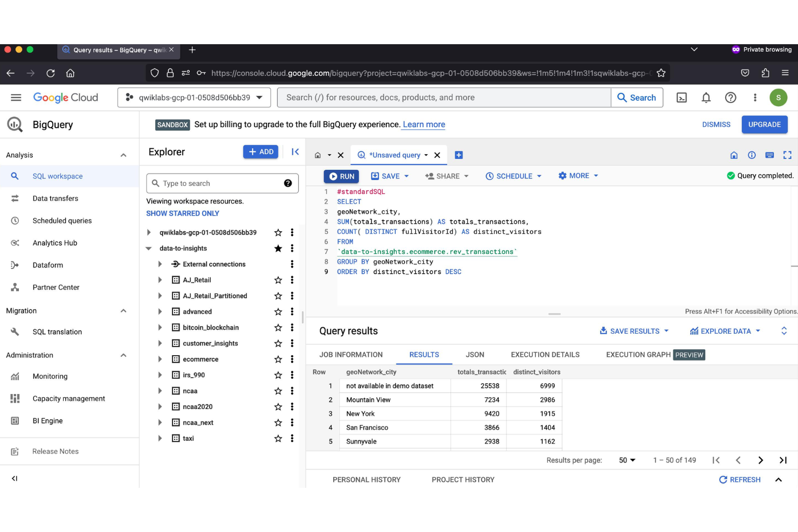This screenshot has height=532, width=798.
Task: Open the help question mark menu
Action: click(731, 98)
